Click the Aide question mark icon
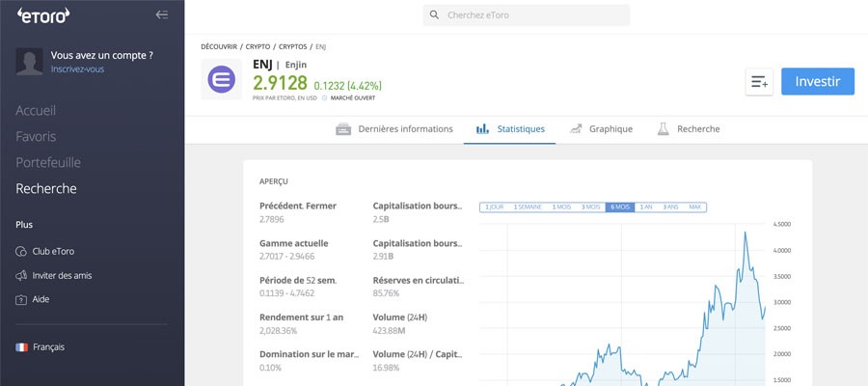 [21, 299]
